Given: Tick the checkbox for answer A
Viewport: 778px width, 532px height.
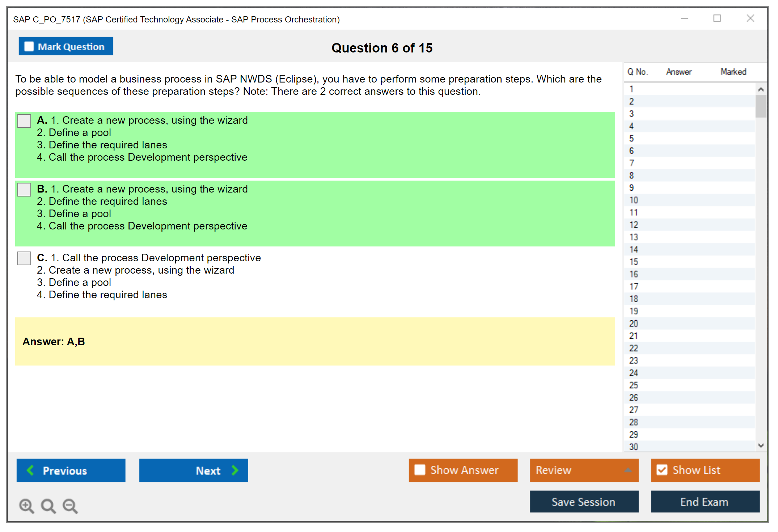Looking at the screenshot, I should coord(24,121).
